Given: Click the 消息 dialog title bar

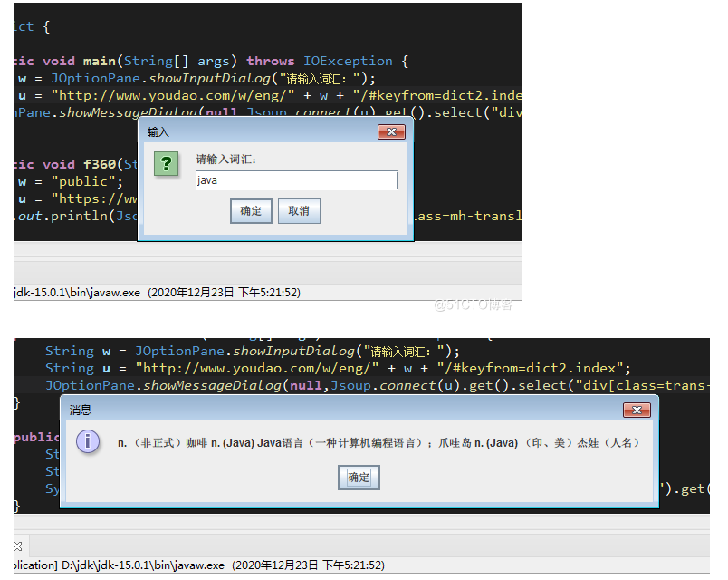Looking at the screenshot, I should point(344,410).
